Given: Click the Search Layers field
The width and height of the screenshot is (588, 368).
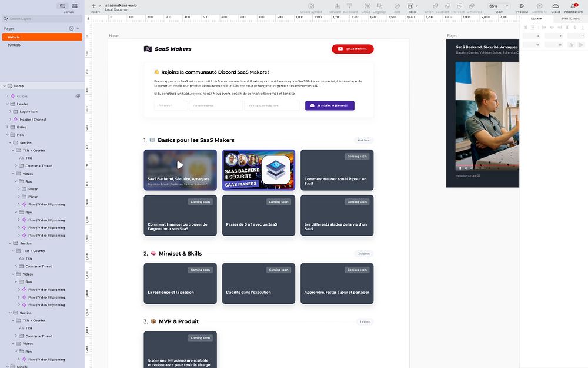Looking at the screenshot, I should click(x=42, y=18).
